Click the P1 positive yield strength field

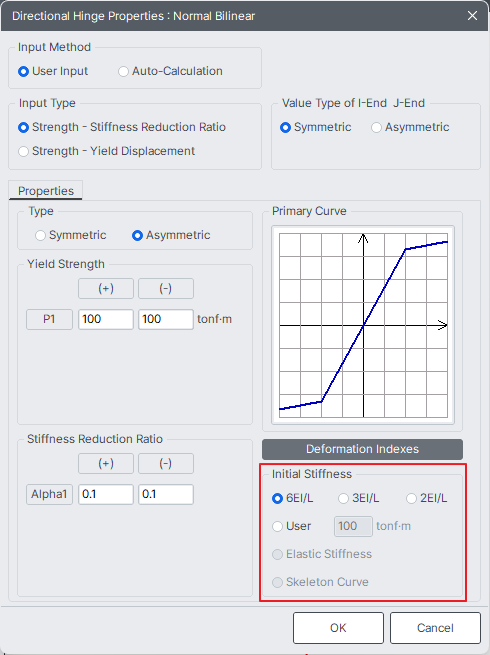click(x=106, y=319)
